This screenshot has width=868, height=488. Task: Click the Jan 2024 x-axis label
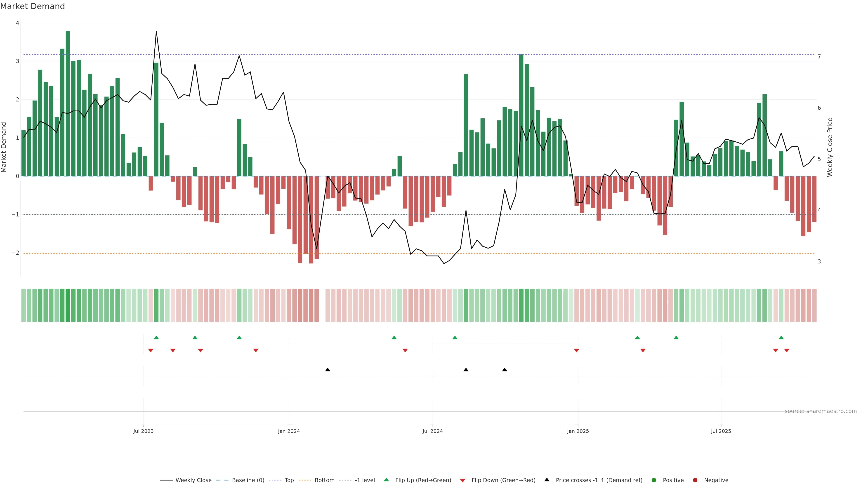(x=289, y=431)
